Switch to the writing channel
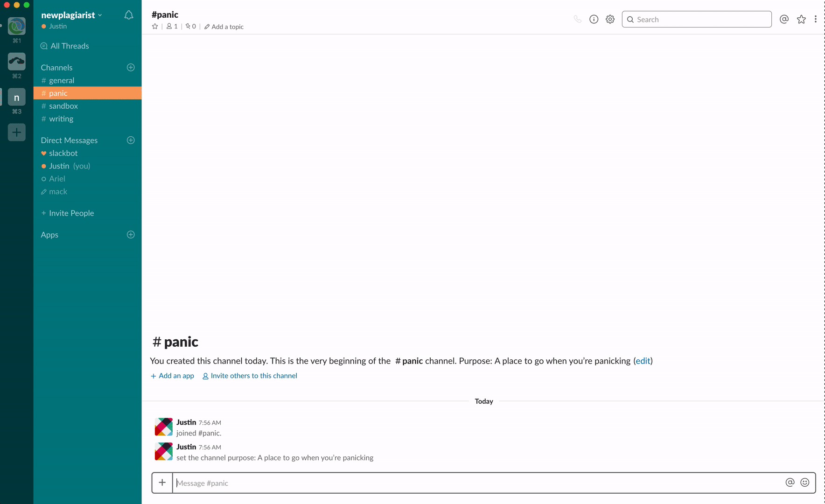 pos(87,119)
